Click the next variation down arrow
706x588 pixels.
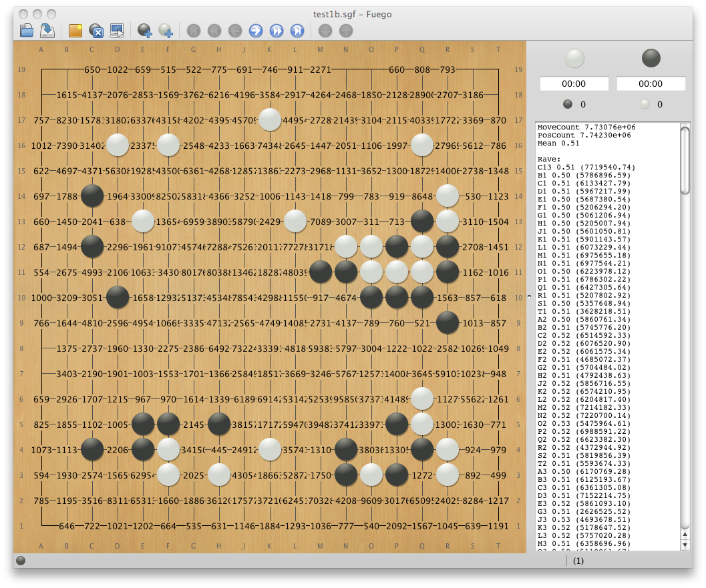325,30
